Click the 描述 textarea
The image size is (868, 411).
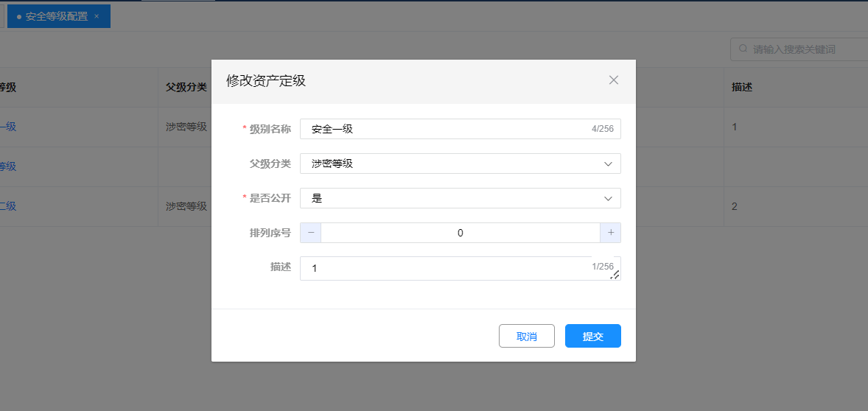point(460,268)
